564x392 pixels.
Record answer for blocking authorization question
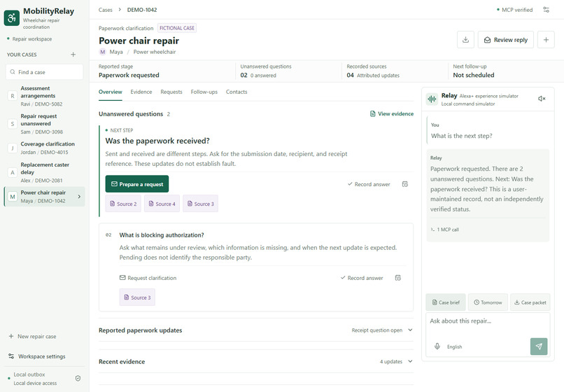click(x=362, y=278)
